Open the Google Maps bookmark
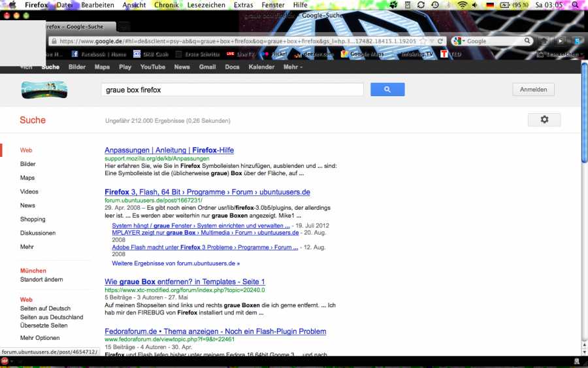Viewport: 588px width, 368px height. coord(363,54)
